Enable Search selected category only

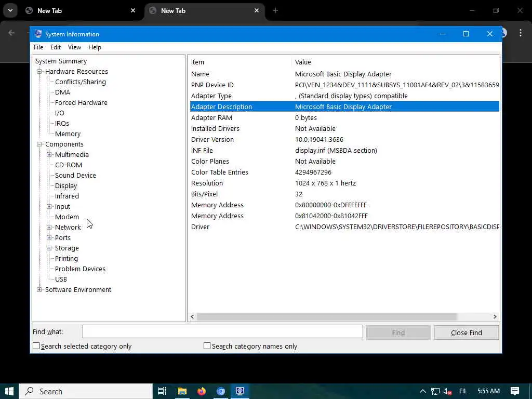tap(36, 345)
